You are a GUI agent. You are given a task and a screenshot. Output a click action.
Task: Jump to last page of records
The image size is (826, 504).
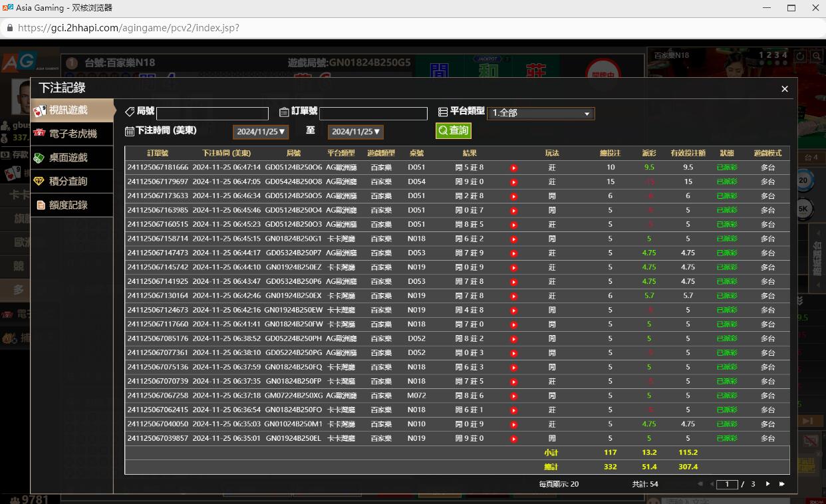[x=782, y=484]
